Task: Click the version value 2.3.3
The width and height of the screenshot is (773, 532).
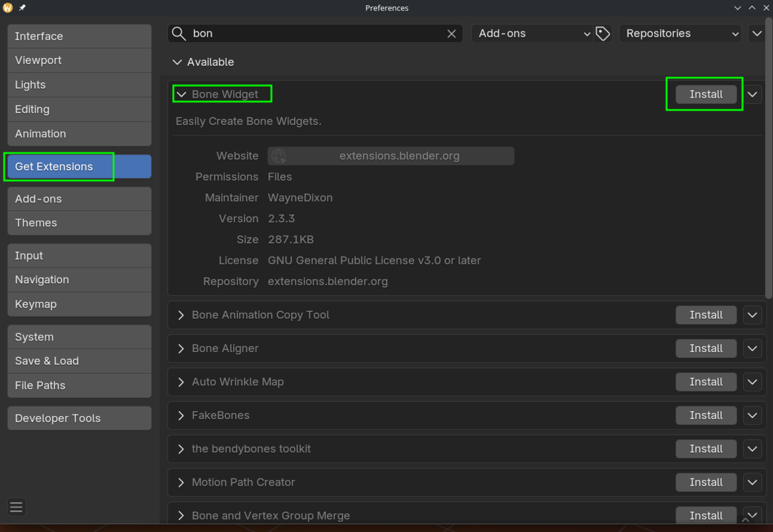Action: 281,219
